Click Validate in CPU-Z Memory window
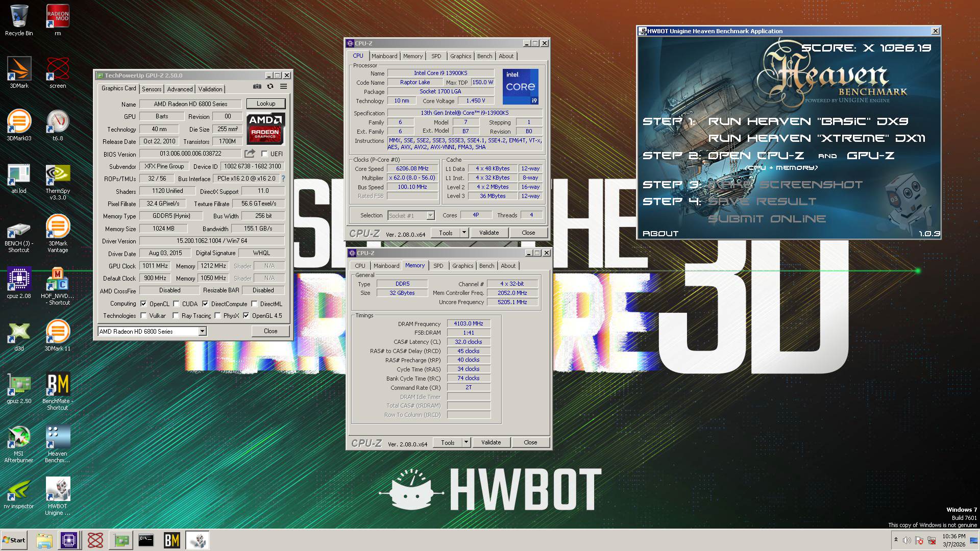Screen dimensions: 980x551 [491, 442]
